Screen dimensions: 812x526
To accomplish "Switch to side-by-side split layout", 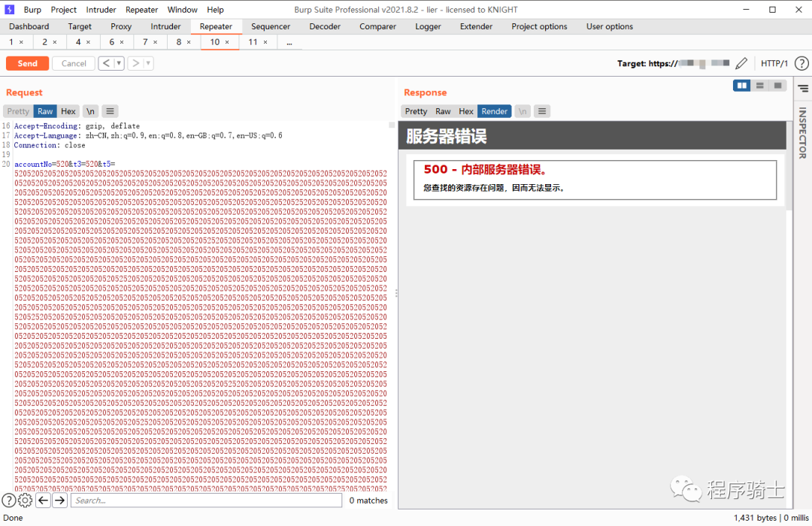I will (x=742, y=86).
